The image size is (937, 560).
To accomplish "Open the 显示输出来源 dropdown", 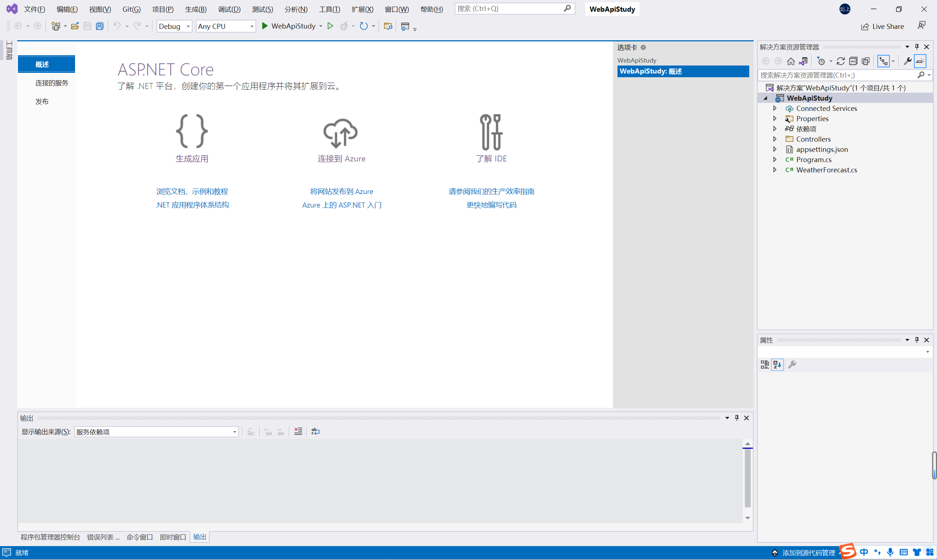I will coord(156,432).
